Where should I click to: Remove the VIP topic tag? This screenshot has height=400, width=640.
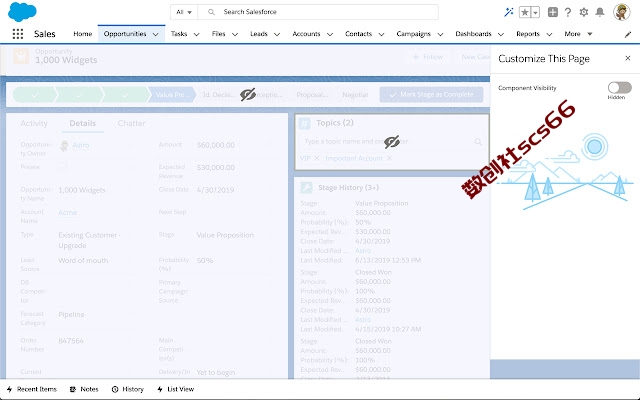click(317, 158)
